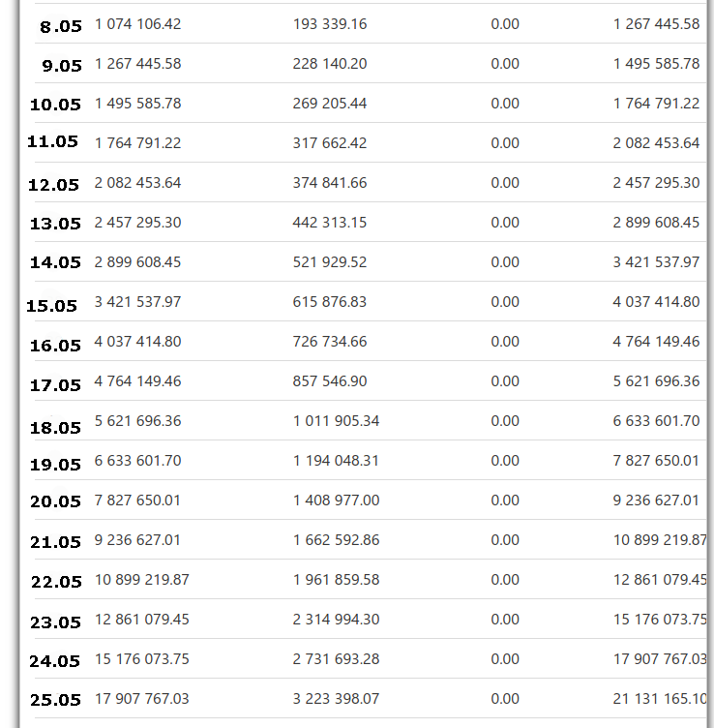The width and height of the screenshot is (714, 728).
Task: Select the 2 731 693.28 value
Action: [x=336, y=659]
